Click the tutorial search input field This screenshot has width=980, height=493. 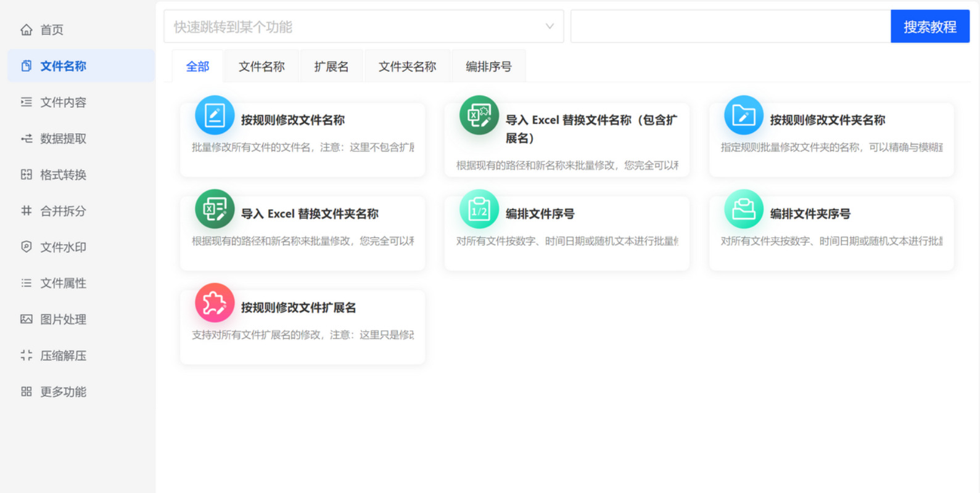tap(731, 26)
